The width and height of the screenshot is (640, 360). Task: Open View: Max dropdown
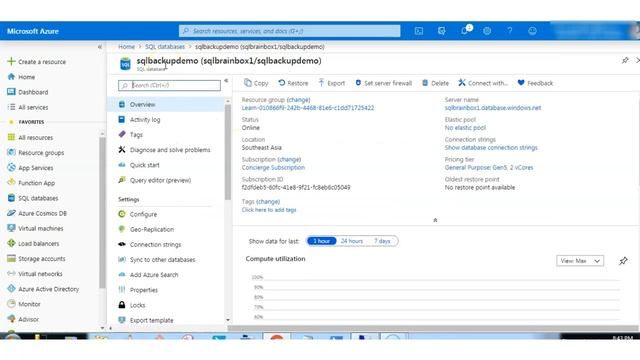pyautogui.click(x=580, y=261)
